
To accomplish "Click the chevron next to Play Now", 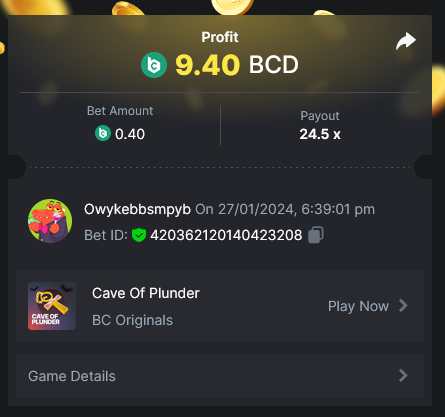I will (x=403, y=305).
